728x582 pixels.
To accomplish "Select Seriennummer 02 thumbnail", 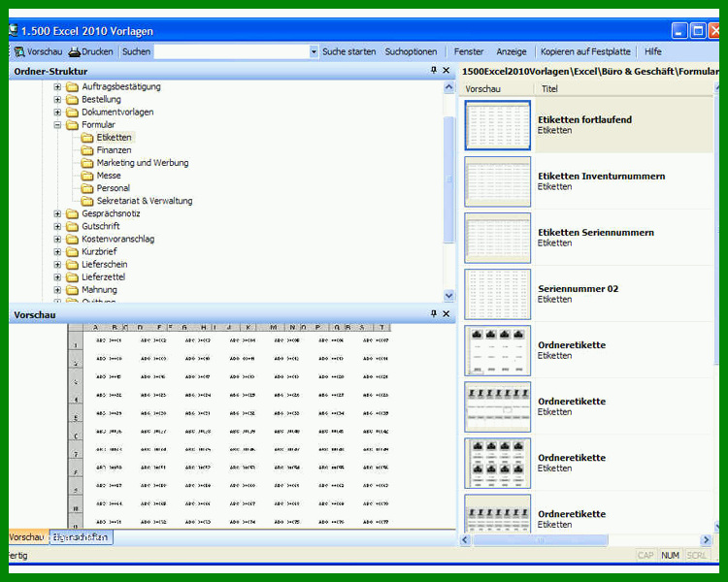I will tap(497, 294).
